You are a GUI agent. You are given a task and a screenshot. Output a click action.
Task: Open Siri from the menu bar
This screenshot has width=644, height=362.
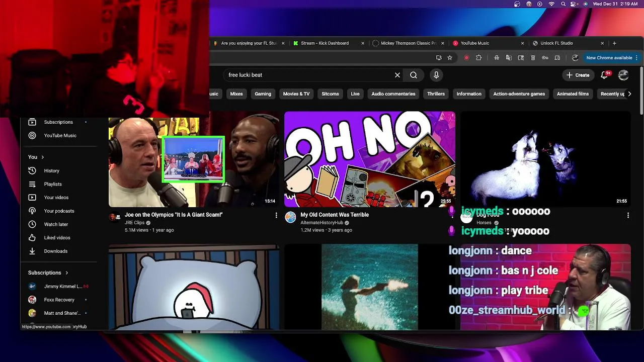pos(586,4)
